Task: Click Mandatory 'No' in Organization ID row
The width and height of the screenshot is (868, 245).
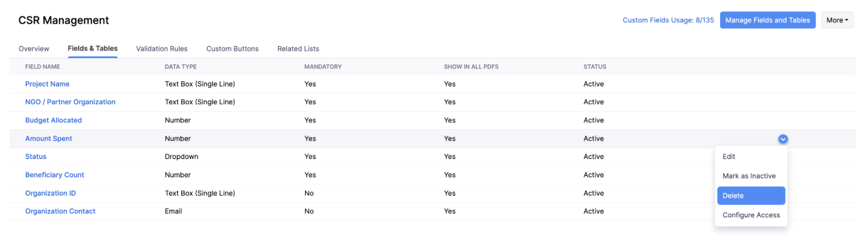Action: tap(309, 193)
